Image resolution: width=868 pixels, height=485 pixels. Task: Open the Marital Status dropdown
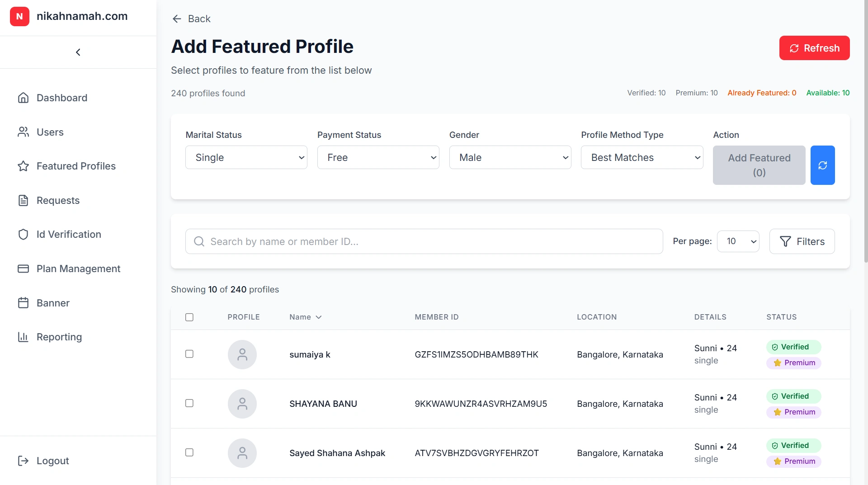[x=246, y=157]
